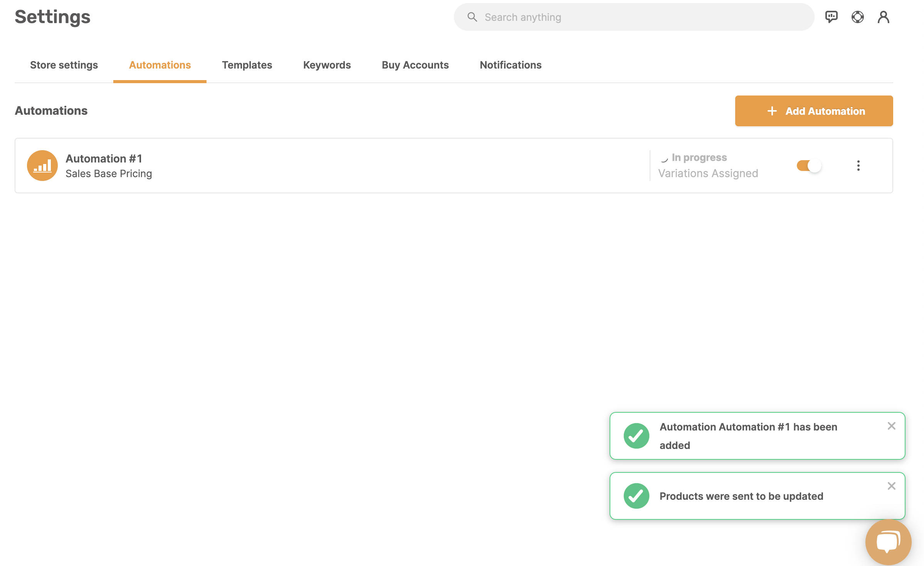Open the live chat bubble widget

(888, 542)
